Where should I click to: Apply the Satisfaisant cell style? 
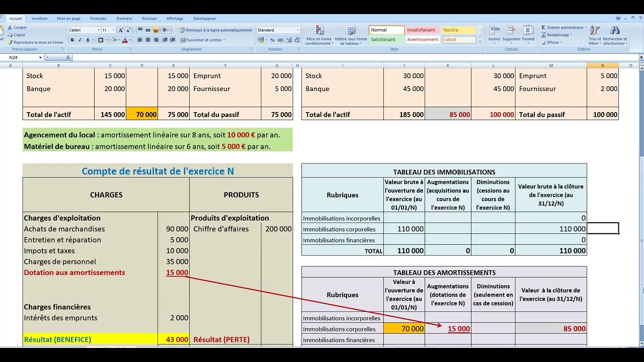[386, 39]
